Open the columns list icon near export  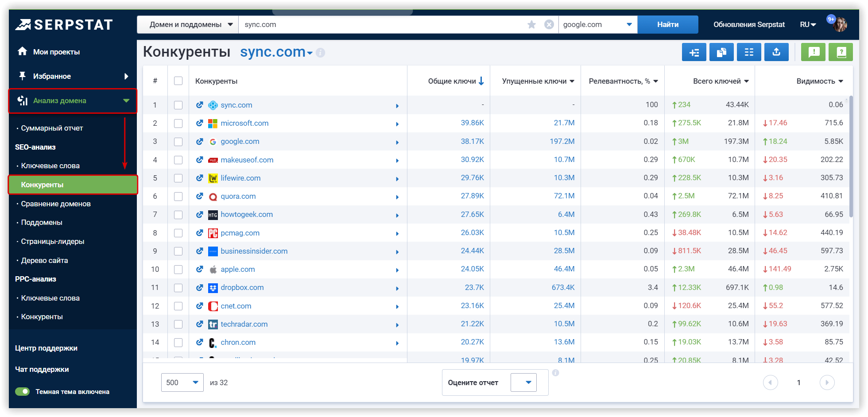[749, 52]
